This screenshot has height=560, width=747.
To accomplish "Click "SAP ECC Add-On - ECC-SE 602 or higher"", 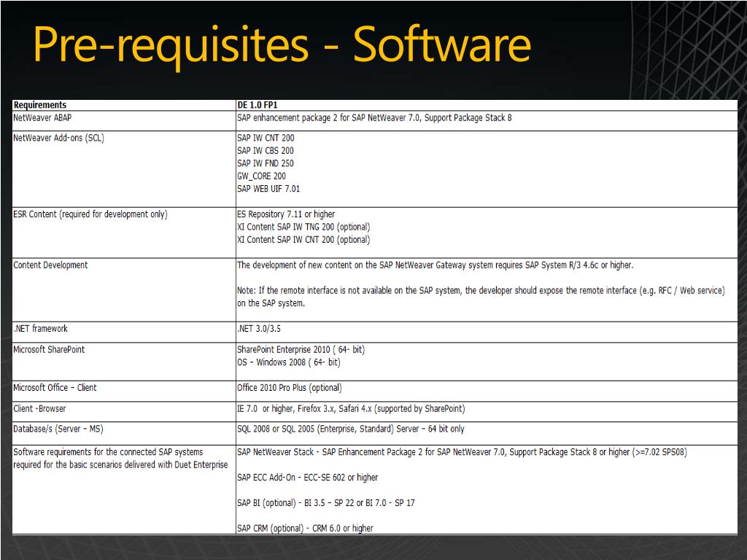I will [307, 478].
